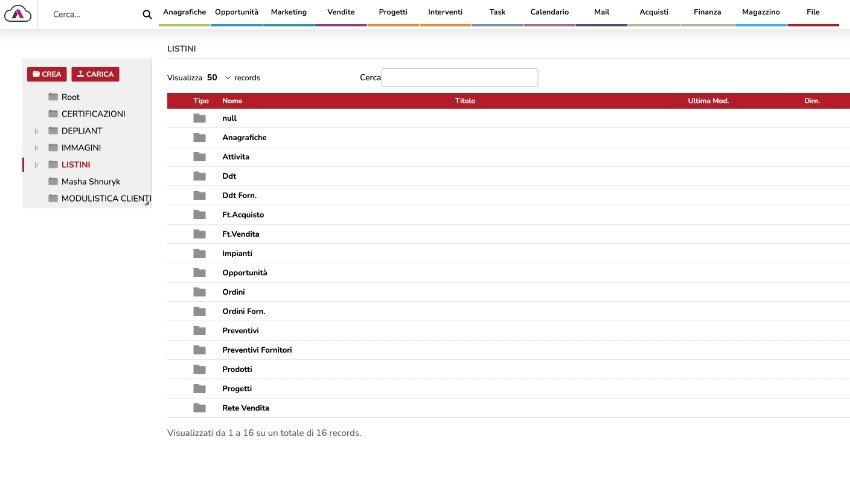Click the folder icon beside Anagrafiche row
This screenshot has width=850, height=481.
click(x=200, y=138)
